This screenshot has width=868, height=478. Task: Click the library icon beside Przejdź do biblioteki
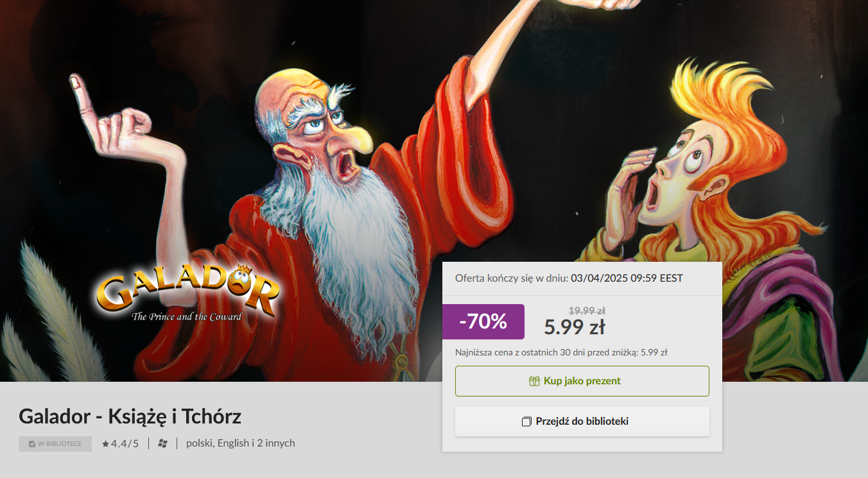(526, 422)
